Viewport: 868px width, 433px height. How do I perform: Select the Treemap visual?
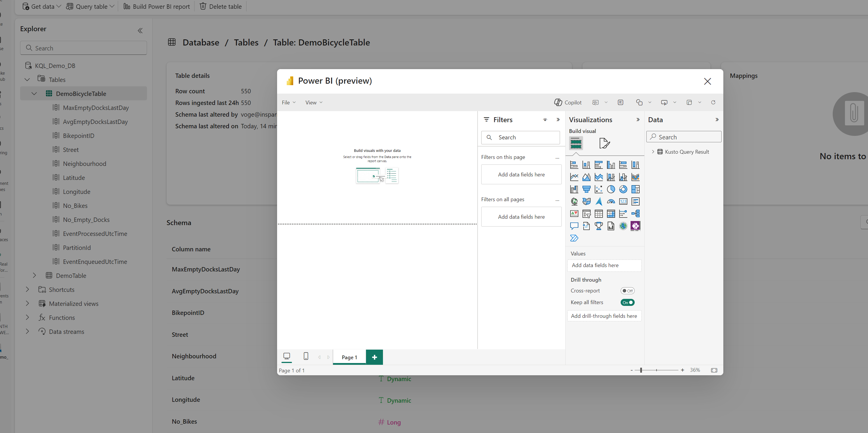point(636,189)
